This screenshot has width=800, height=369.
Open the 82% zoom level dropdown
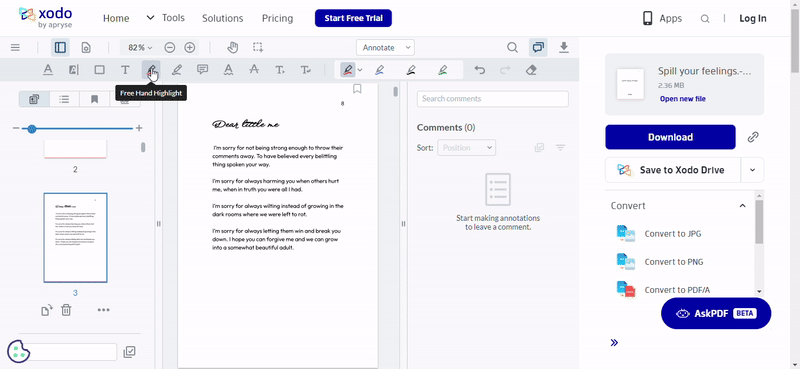(140, 47)
